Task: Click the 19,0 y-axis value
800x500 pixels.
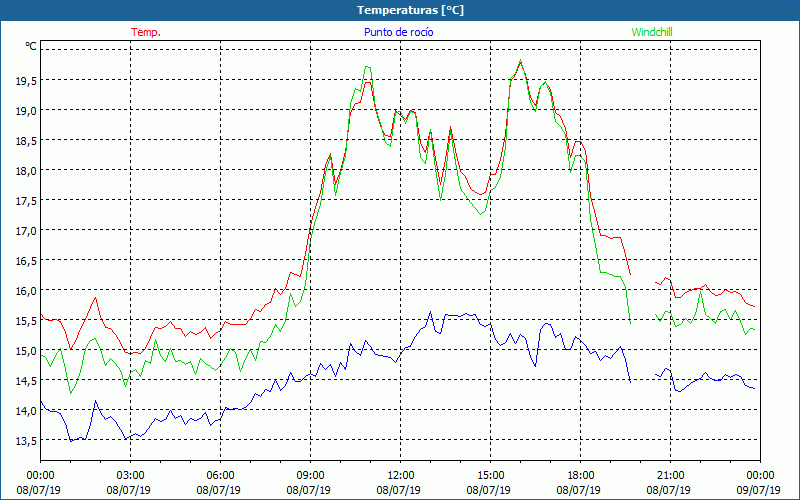Action: (x=26, y=111)
